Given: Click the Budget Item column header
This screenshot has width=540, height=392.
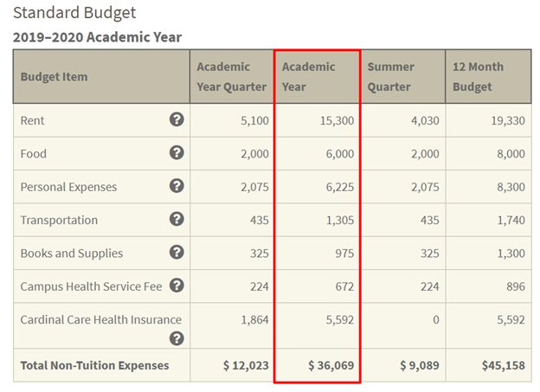Looking at the screenshot, I should point(54,76).
